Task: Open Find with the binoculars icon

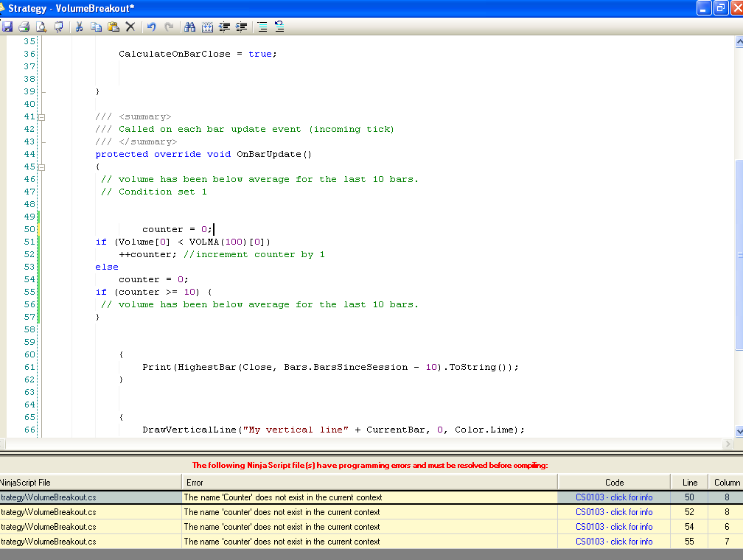Action: [x=189, y=27]
